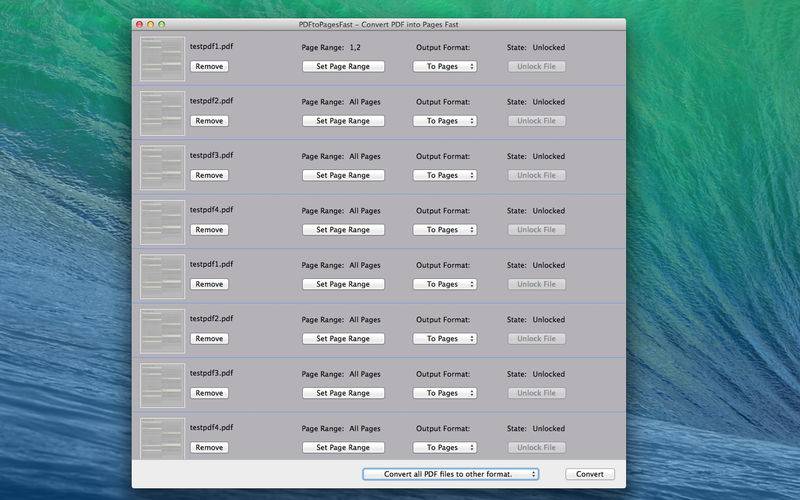This screenshot has width=800, height=500.
Task: Remove the testpdf1.pdf entry set to All Pages
Action: (209, 284)
